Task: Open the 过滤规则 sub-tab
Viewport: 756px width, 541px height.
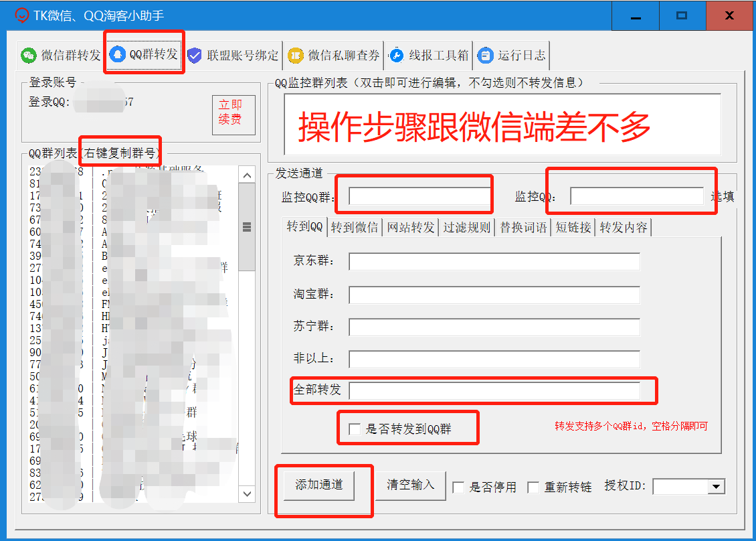Action: click(467, 227)
